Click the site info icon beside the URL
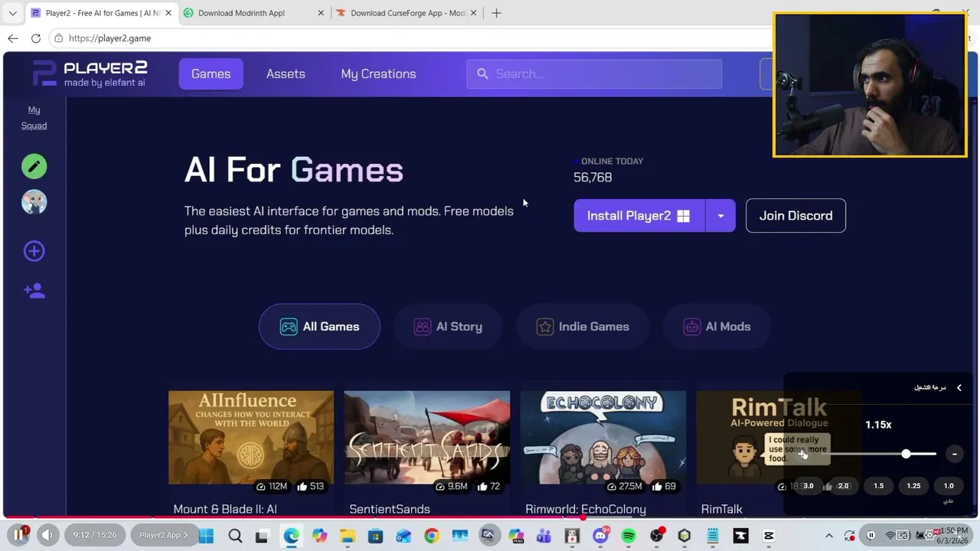This screenshot has width=980, height=551. pyautogui.click(x=58, y=38)
